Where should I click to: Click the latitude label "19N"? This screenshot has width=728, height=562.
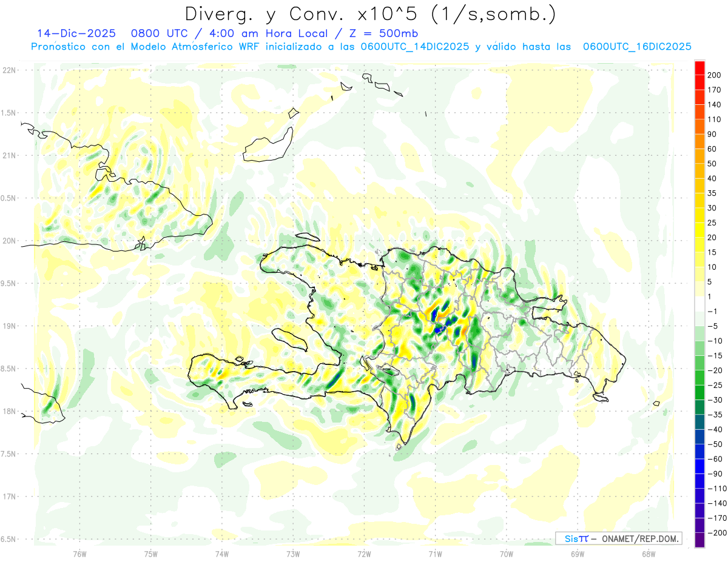tap(10, 326)
